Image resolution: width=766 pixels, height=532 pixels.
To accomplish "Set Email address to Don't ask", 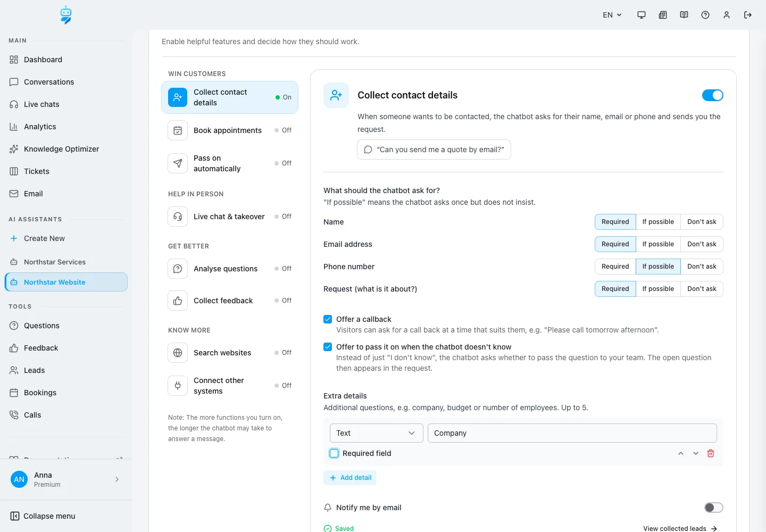I will click(702, 244).
